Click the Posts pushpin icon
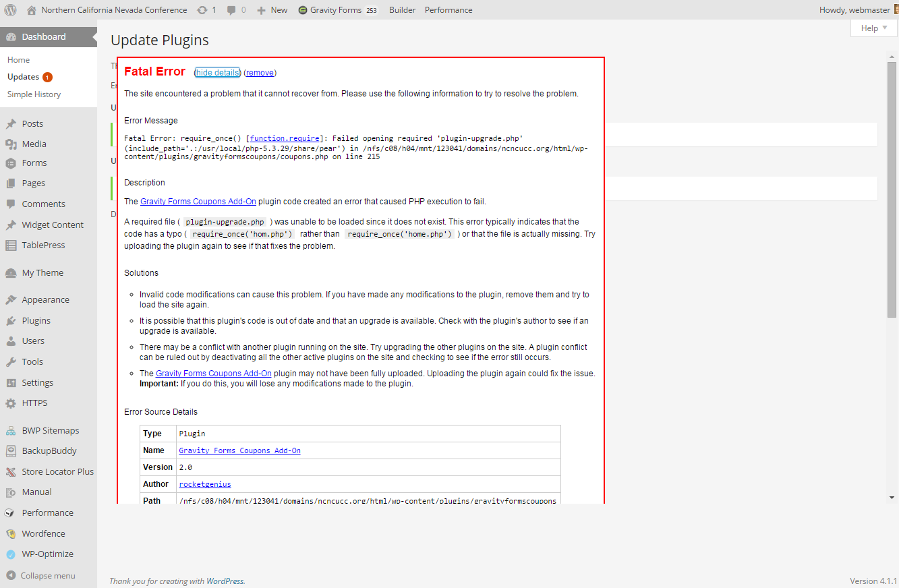Screen dimensions: 899x588 (11, 123)
